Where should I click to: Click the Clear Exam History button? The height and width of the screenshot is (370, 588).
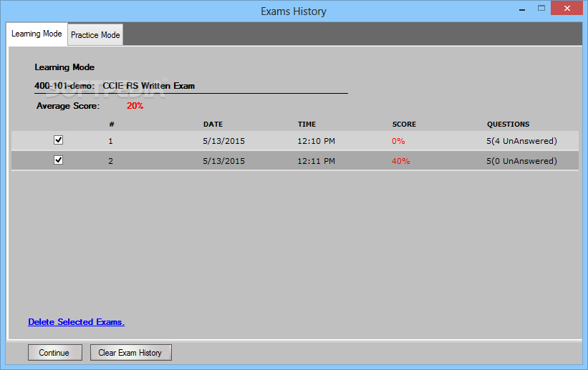[x=131, y=353]
